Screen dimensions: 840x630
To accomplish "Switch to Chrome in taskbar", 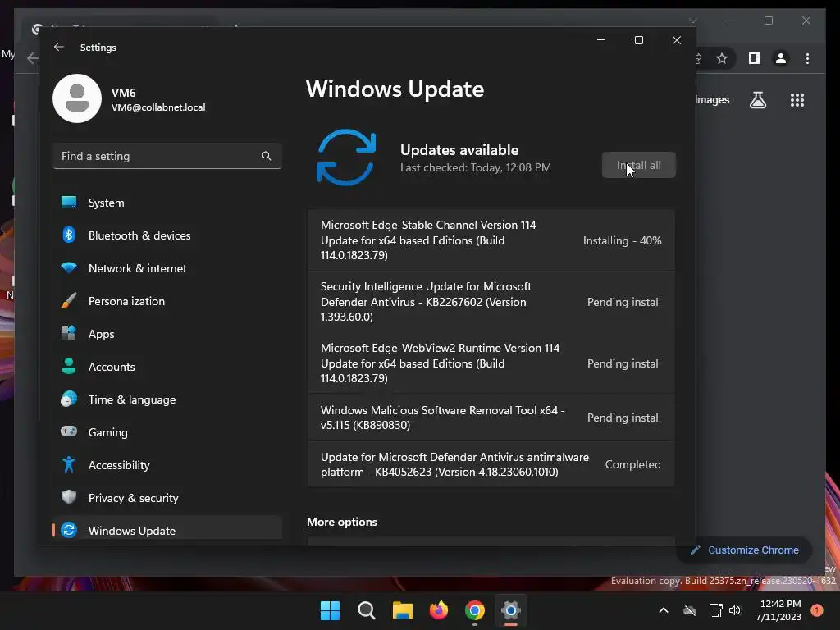I will (x=475, y=610).
